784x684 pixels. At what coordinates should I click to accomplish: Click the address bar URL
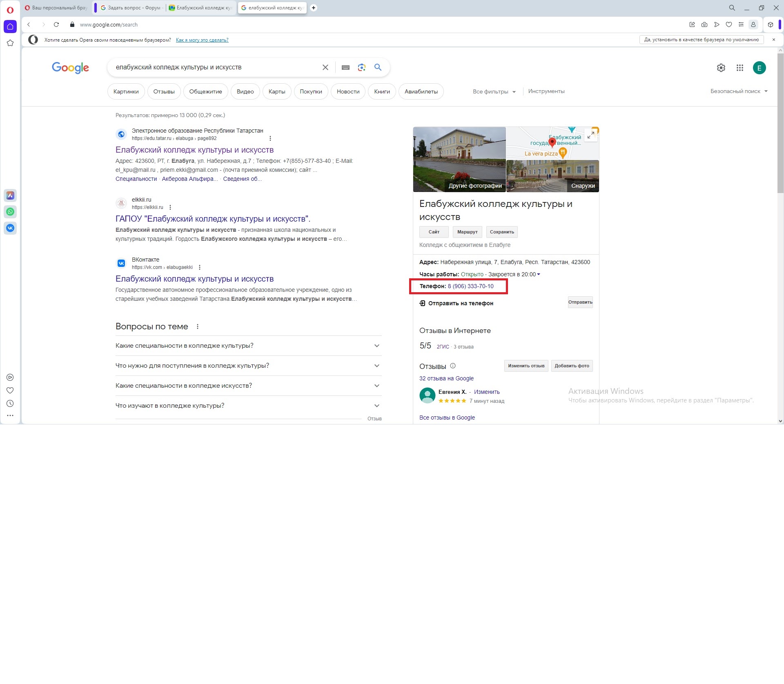(x=109, y=24)
